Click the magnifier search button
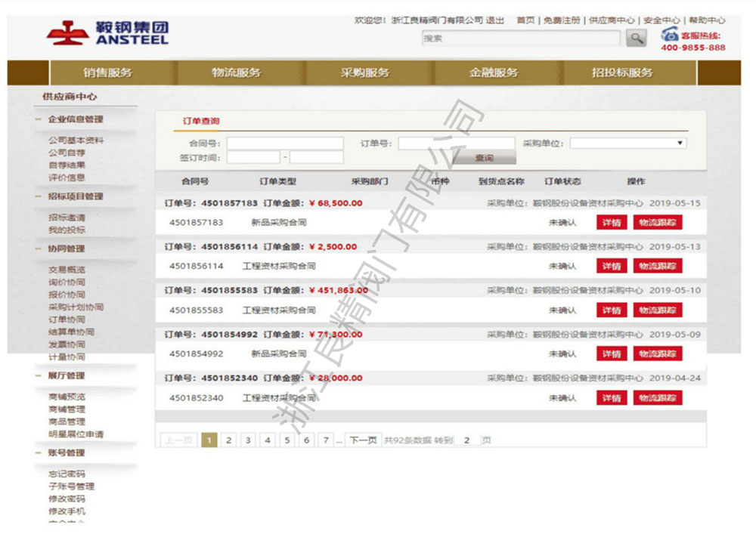The width and height of the screenshot is (756, 534). (x=637, y=38)
